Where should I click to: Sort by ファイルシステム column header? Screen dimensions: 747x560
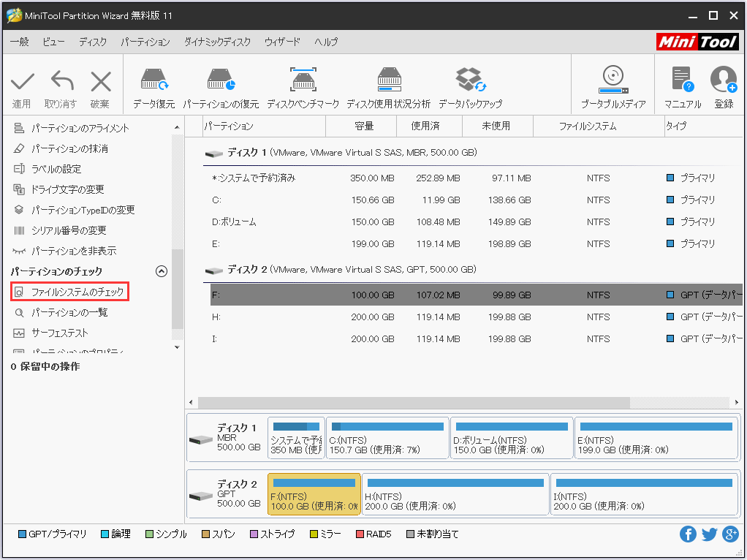(x=599, y=126)
